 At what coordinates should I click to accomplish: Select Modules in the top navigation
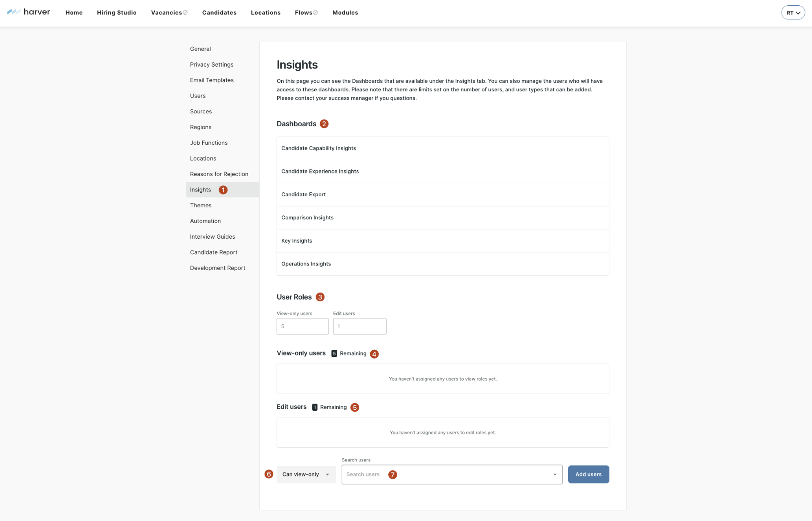[x=345, y=13]
